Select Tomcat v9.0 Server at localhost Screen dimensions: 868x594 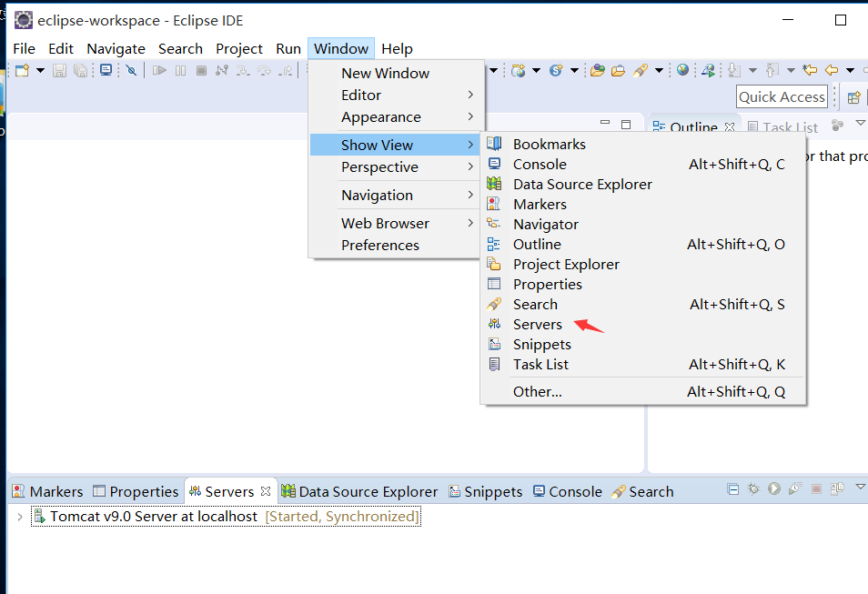[227, 517]
